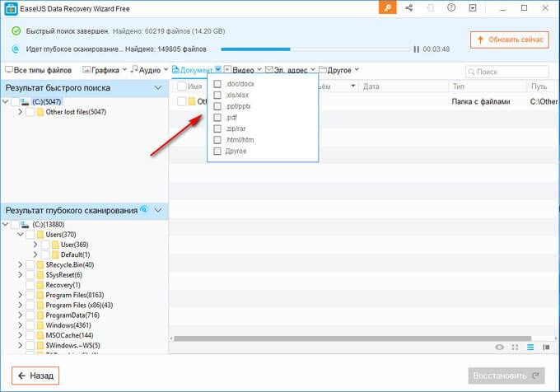This screenshot has height=392, width=560.
Task: Check the Windows(4361) checkbox
Action: pyautogui.click(x=30, y=325)
